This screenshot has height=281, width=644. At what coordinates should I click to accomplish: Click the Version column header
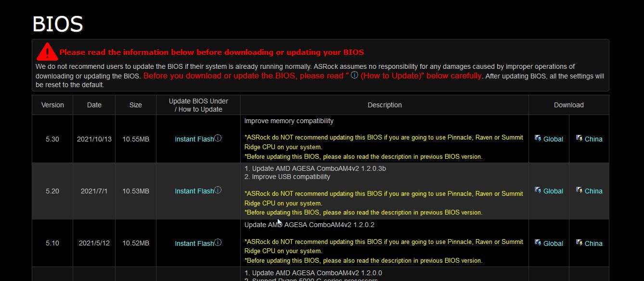[52, 105]
